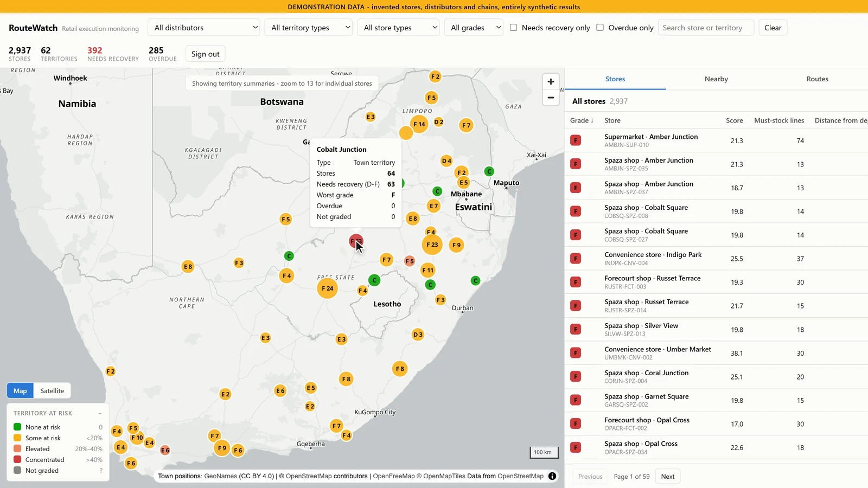Enable the Needs recovery only checkbox

513,28
